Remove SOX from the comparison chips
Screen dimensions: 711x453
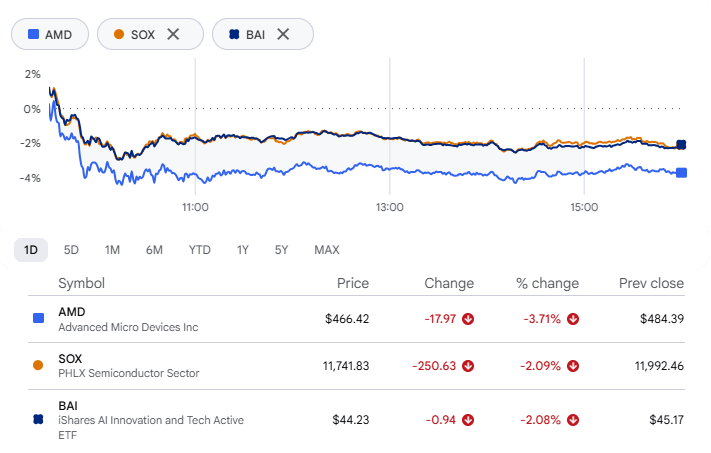coord(173,34)
